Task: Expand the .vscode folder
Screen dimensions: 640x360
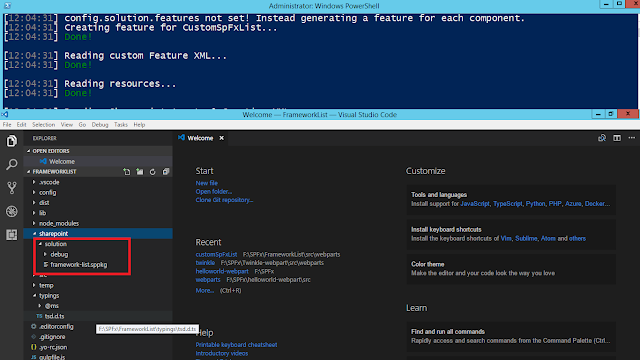Action: [98, 182]
